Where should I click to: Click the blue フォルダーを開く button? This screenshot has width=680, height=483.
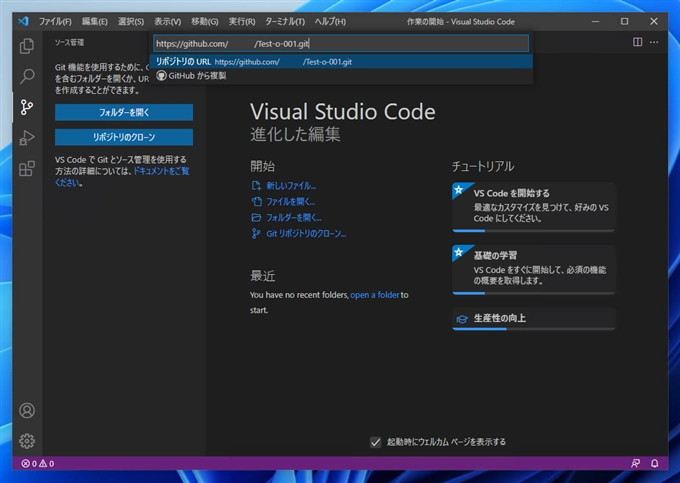pos(124,112)
